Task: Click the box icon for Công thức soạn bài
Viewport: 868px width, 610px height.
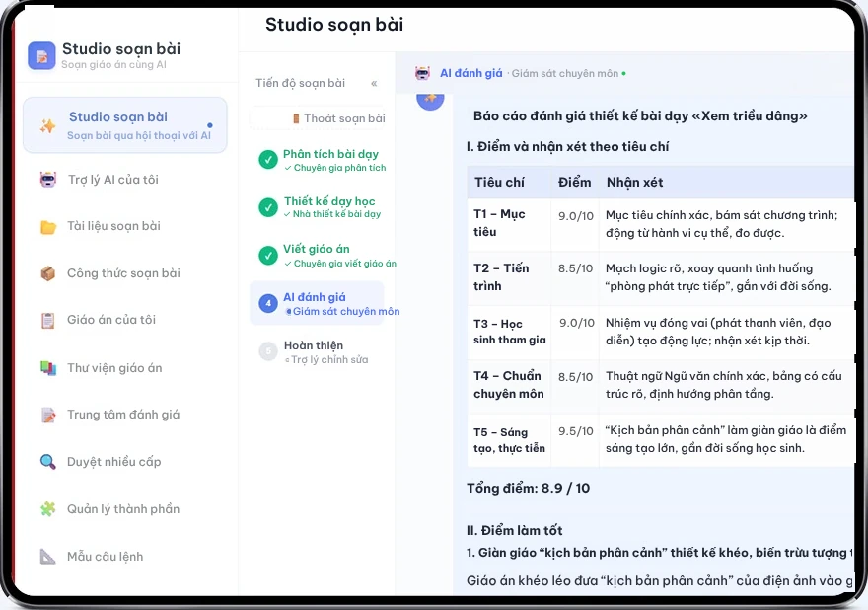Action: (x=48, y=273)
